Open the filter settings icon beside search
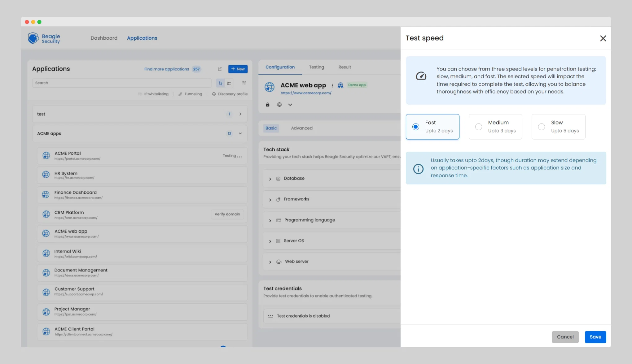Viewport: 632px width, 364px height. [244, 83]
